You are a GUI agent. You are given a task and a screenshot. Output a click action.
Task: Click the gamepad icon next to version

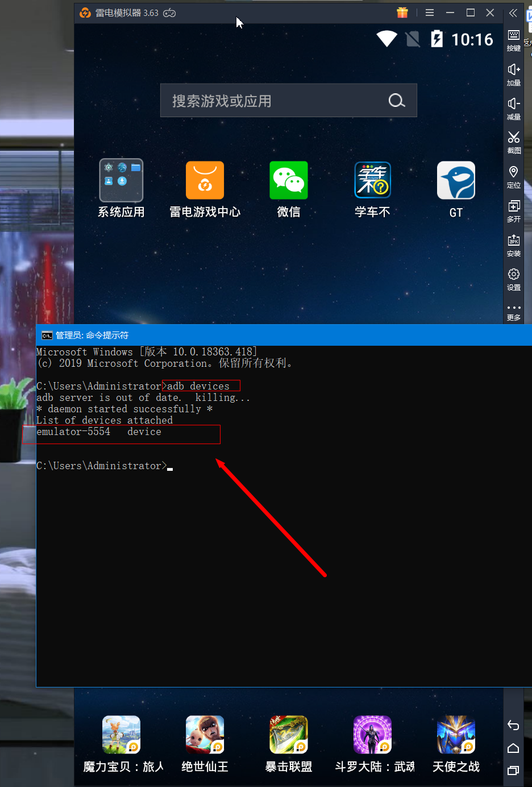tap(169, 13)
